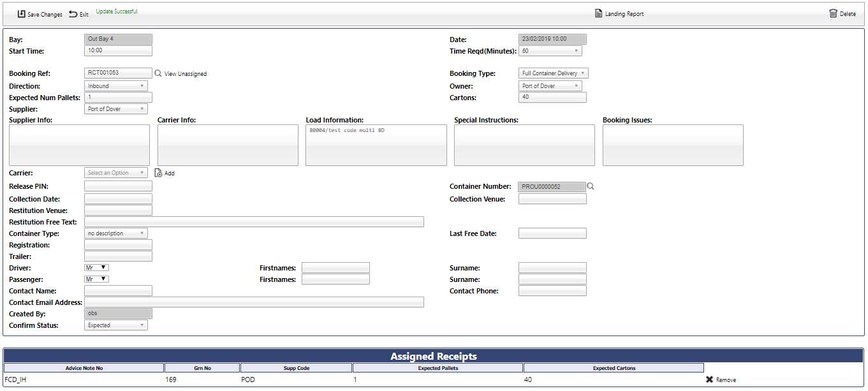
Task: Click the Exit back-arrow icon
Action: tap(73, 13)
